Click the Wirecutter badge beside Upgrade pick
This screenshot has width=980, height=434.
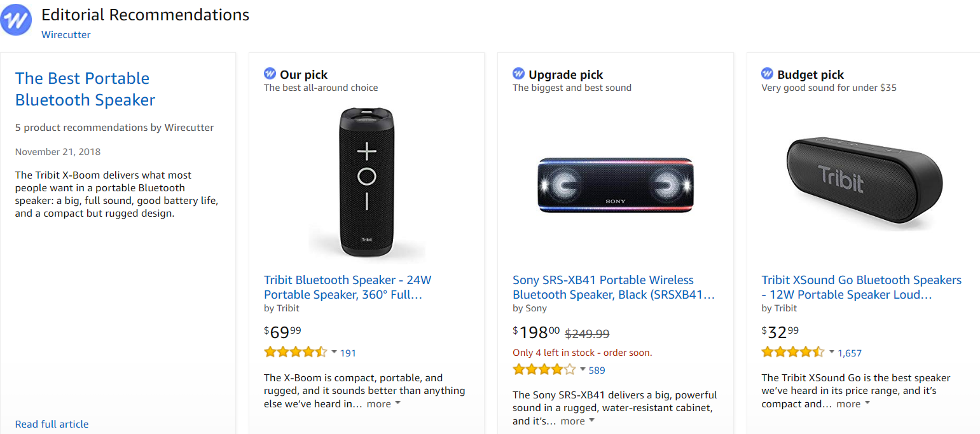coord(518,74)
